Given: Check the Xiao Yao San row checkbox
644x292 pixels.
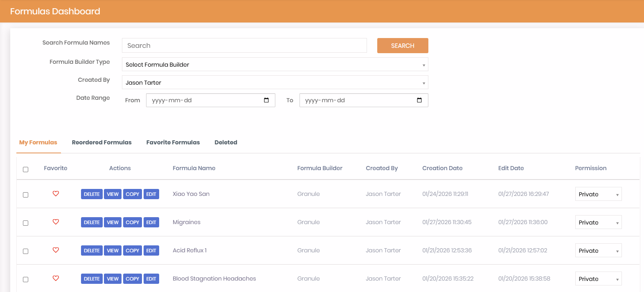Looking at the screenshot, I should pos(26,195).
